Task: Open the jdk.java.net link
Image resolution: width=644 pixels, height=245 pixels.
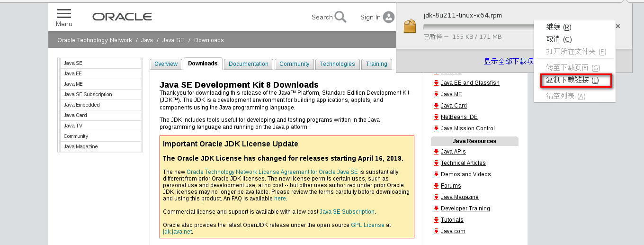Action: (x=178, y=232)
